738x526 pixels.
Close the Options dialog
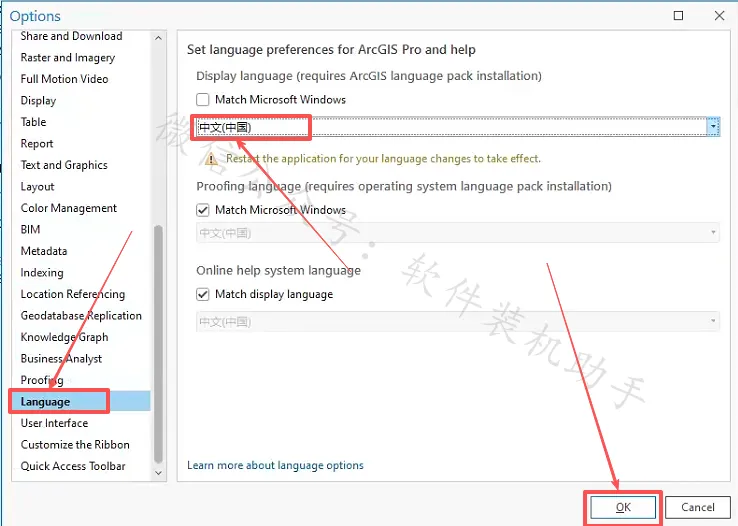719,16
